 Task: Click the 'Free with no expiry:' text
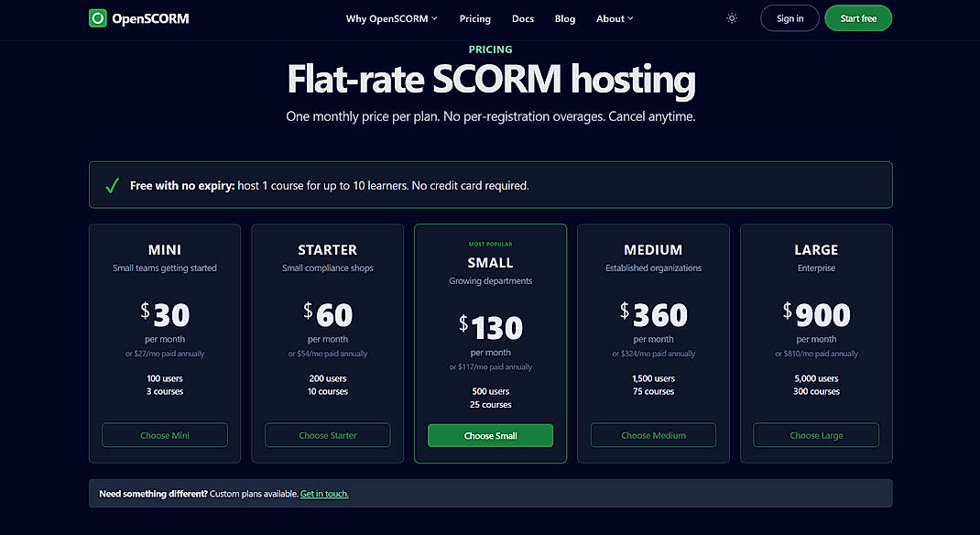pyautogui.click(x=182, y=186)
